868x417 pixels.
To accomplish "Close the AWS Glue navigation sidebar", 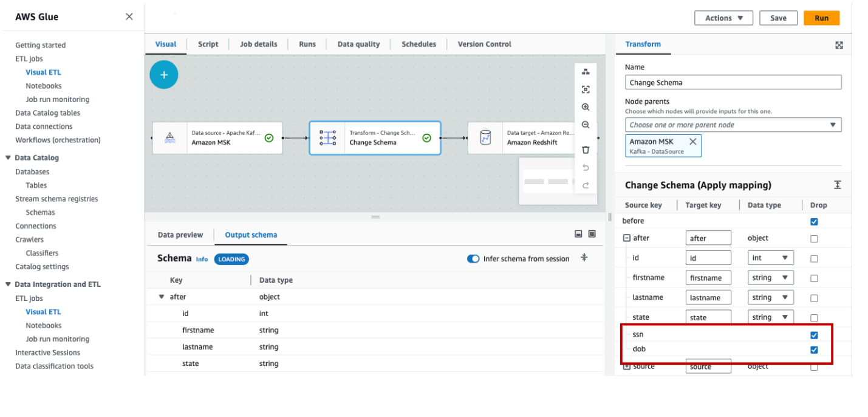I will 129,16.
